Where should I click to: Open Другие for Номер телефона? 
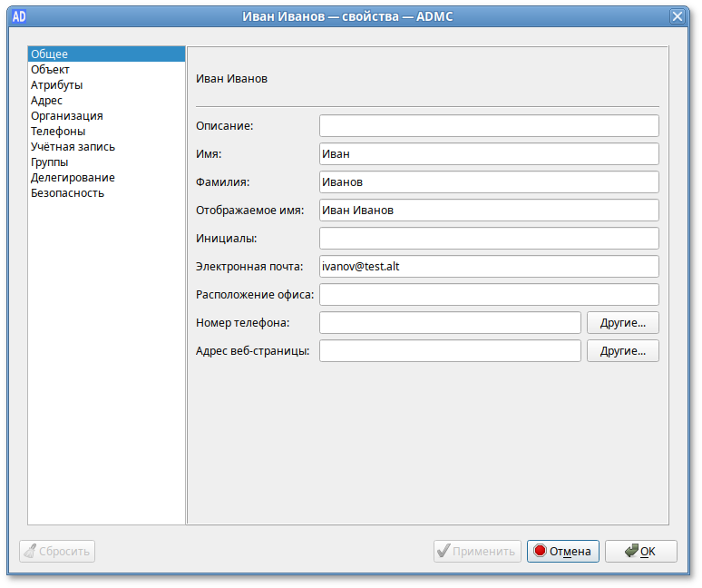[623, 323]
